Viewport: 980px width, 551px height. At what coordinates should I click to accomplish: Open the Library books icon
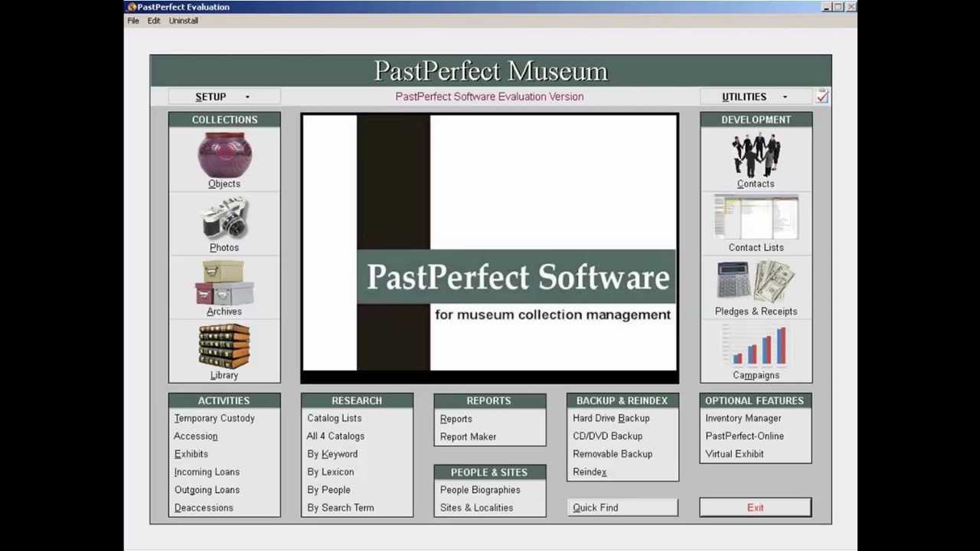click(224, 347)
